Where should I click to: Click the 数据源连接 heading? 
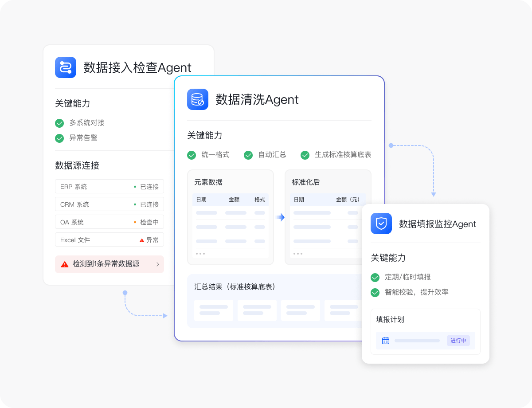(77, 165)
